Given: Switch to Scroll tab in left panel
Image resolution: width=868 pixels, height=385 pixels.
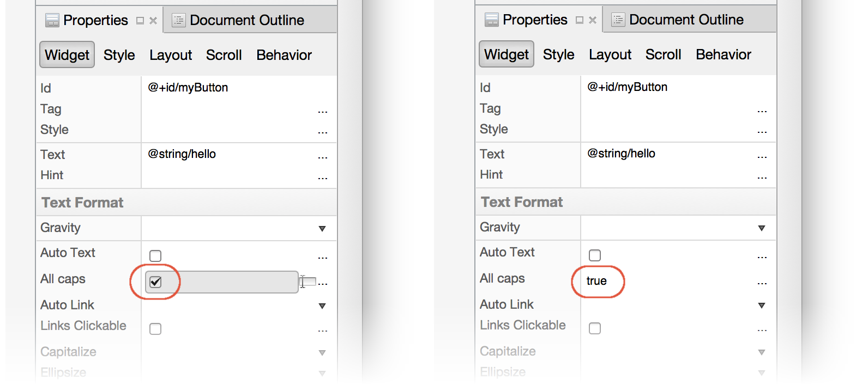Looking at the screenshot, I should coord(224,55).
